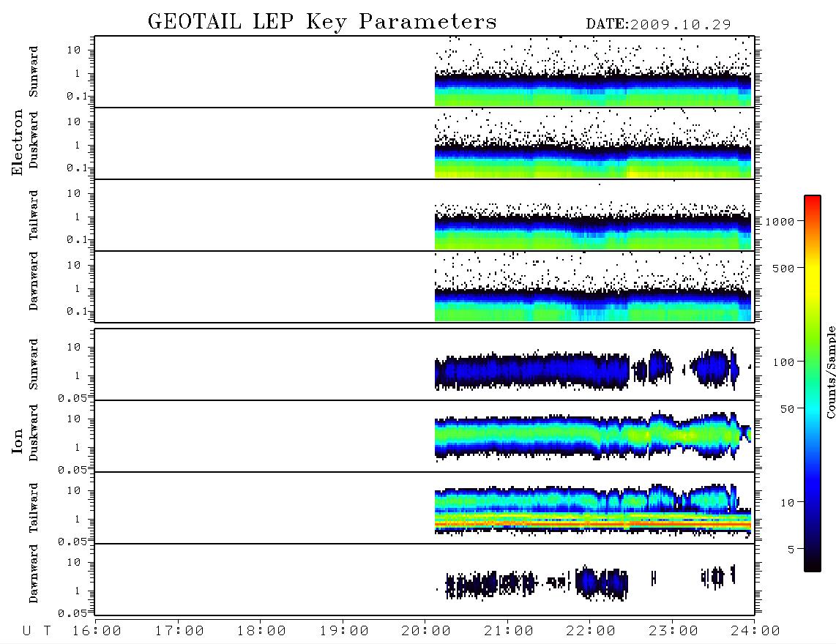Select the 19:00 UT tick label
Image resolution: width=836 pixels, height=644 pixels.
pos(344,632)
